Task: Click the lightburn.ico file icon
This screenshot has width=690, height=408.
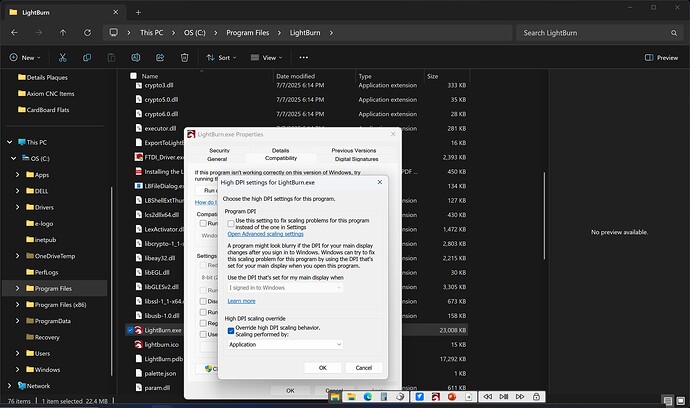Action: (139, 345)
